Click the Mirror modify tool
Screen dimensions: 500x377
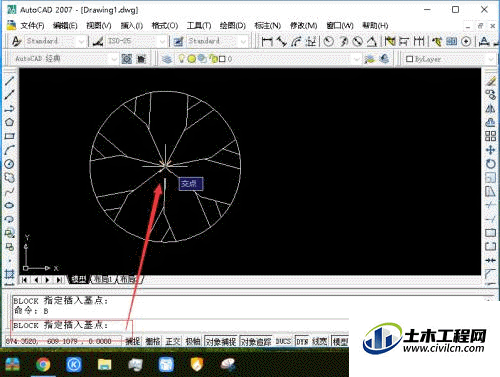pyautogui.click(x=491, y=109)
